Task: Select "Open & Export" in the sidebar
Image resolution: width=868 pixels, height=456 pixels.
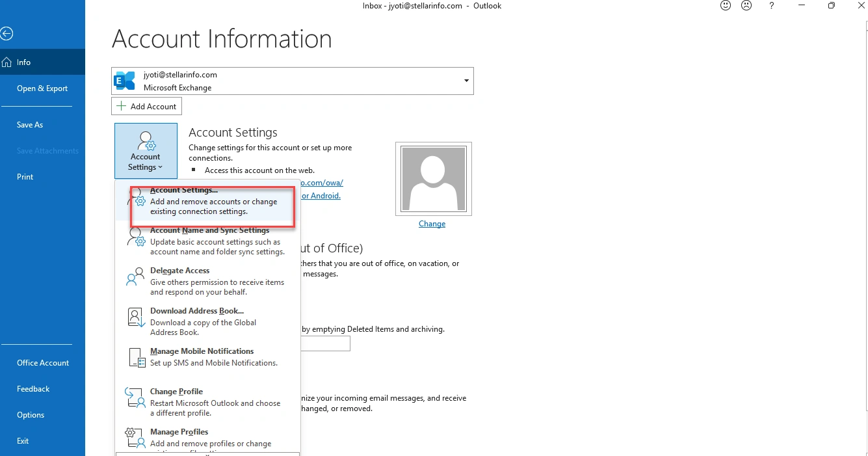Action: (42, 88)
